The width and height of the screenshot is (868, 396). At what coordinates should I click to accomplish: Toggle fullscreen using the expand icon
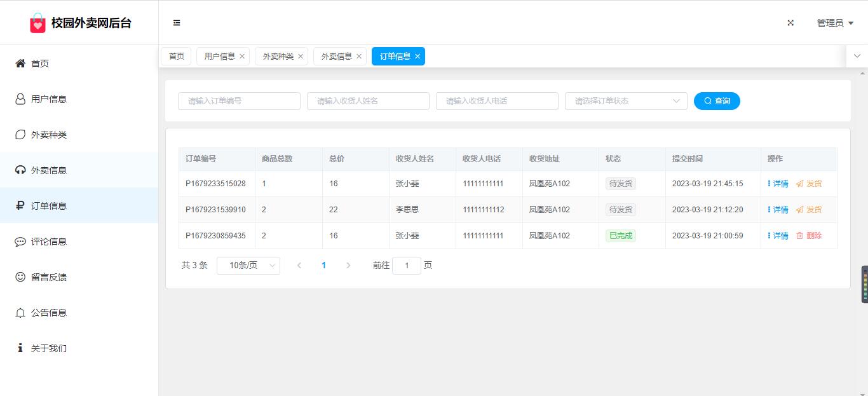pyautogui.click(x=790, y=23)
